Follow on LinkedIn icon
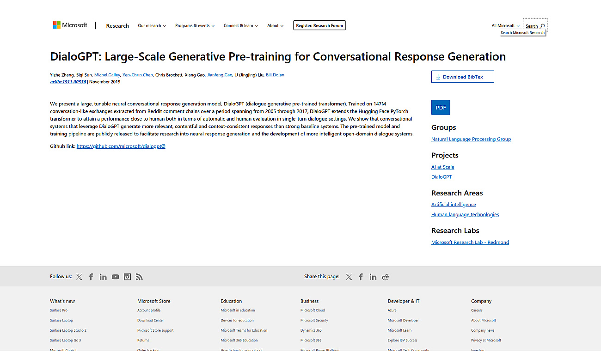Image resolution: width=601 pixels, height=364 pixels. coord(103,277)
